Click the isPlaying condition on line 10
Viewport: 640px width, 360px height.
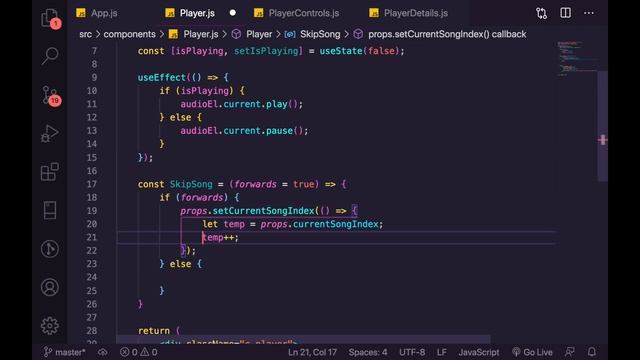click(x=204, y=91)
